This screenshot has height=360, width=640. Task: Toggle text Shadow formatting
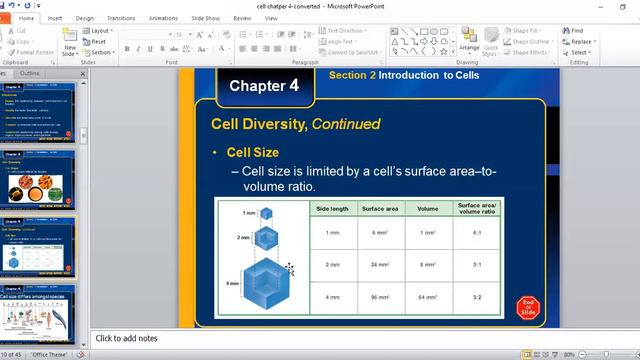click(x=162, y=49)
